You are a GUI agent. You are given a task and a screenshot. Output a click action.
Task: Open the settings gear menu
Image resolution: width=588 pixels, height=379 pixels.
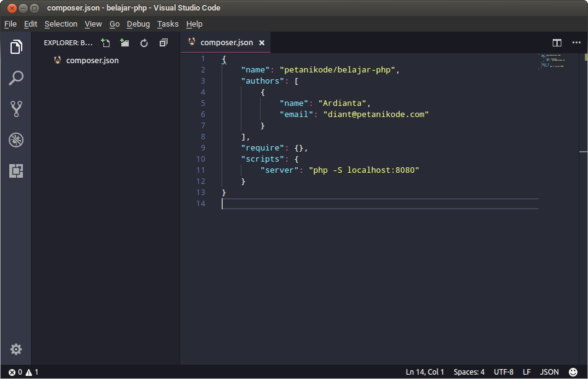pos(15,349)
